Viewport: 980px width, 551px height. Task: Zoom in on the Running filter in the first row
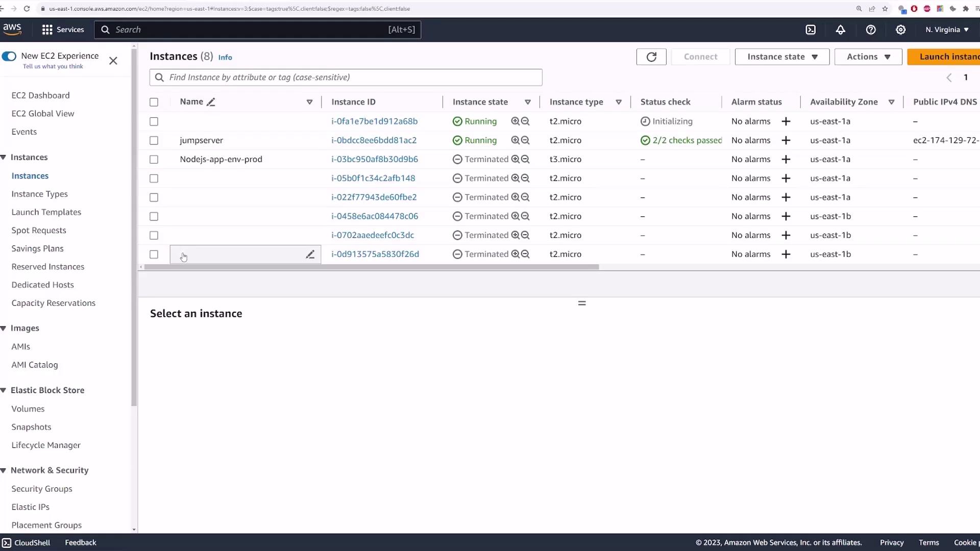(516, 121)
